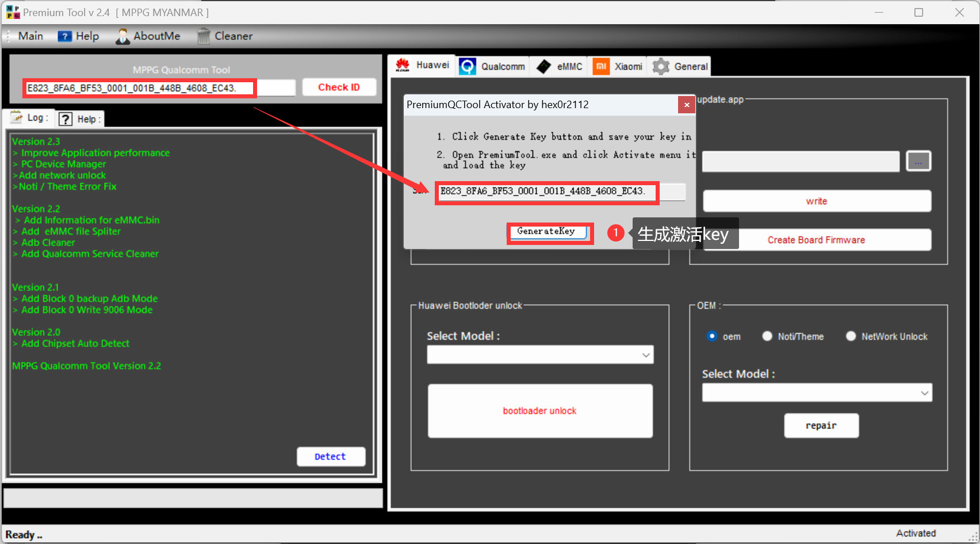
Task: Close the PremiumQCTool Activator dialog
Action: tap(686, 105)
